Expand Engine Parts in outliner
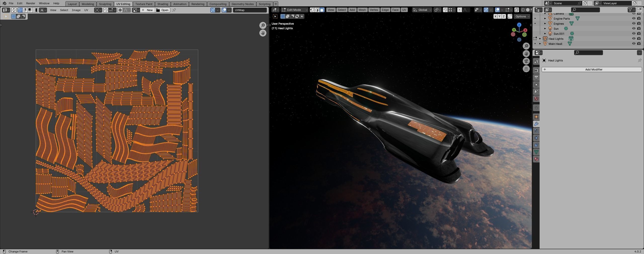The width and height of the screenshot is (644, 254). [545, 19]
